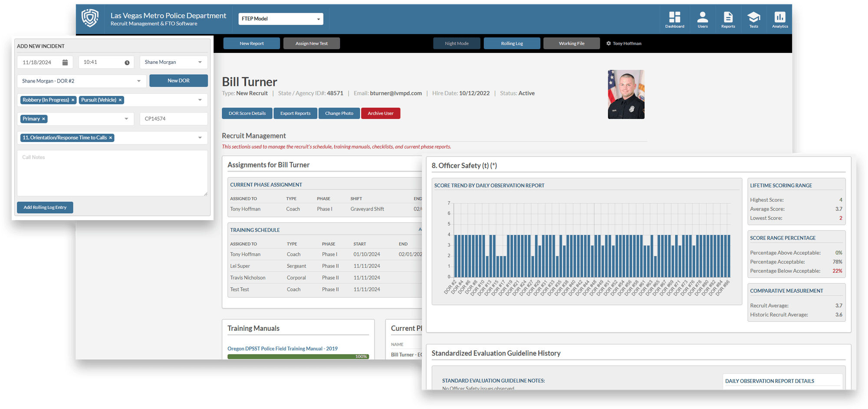The height and width of the screenshot is (409, 868).
Task: Click the training manual completion progress bar
Action: pos(298,356)
